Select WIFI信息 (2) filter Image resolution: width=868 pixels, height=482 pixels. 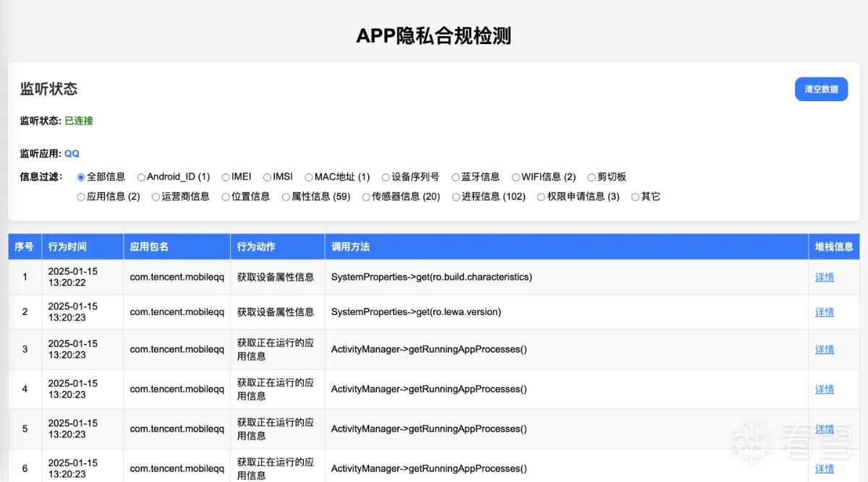[516, 177]
